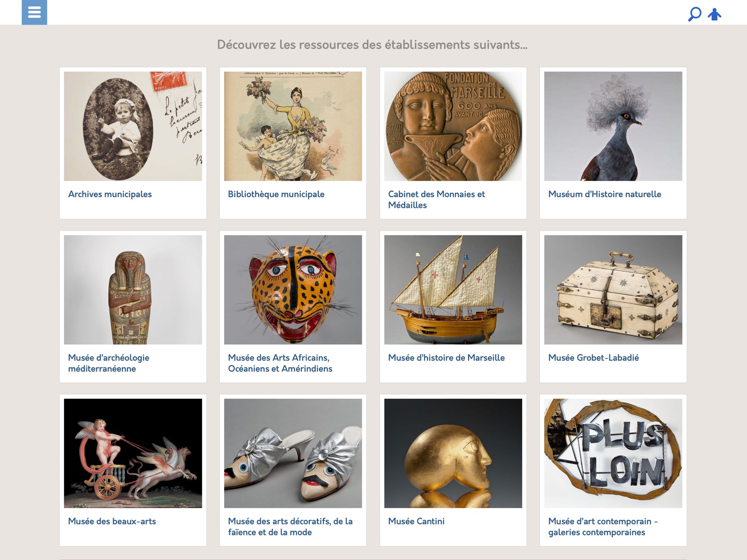The width and height of the screenshot is (747, 560).
Task: Select the golden head sculpture image
Action: pos(453,453)
